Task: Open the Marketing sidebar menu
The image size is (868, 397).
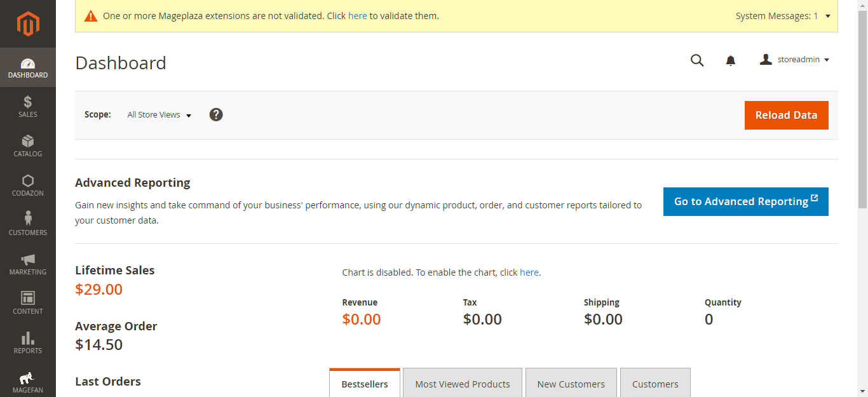Action: [28, 264]
